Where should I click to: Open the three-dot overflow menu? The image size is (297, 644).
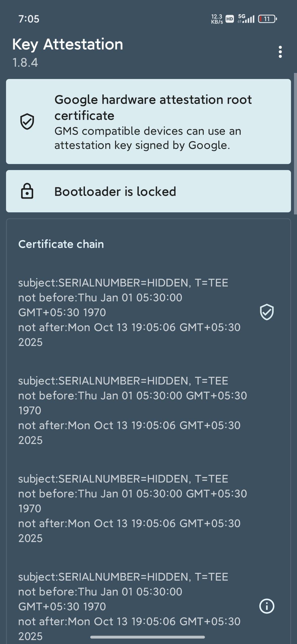point(280,52)
